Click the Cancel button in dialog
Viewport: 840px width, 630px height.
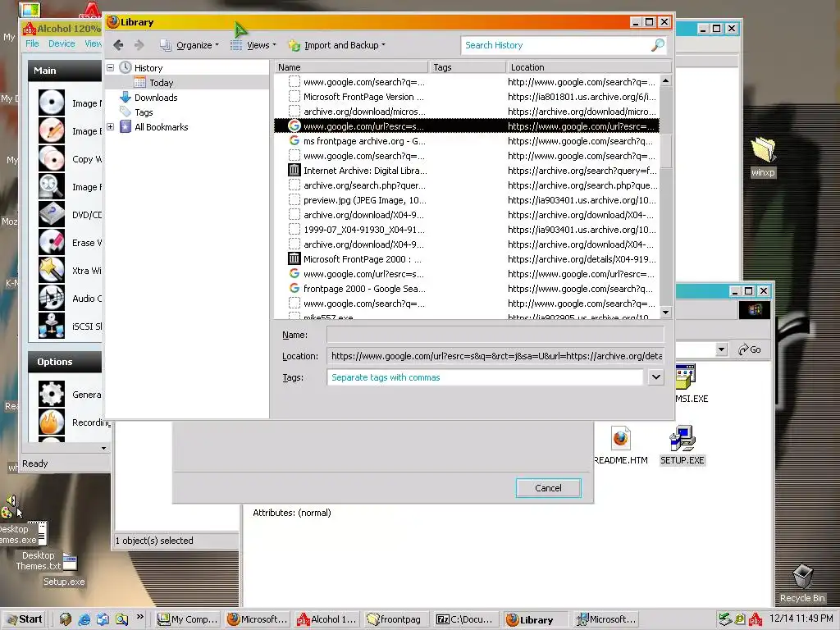(548, 488)
